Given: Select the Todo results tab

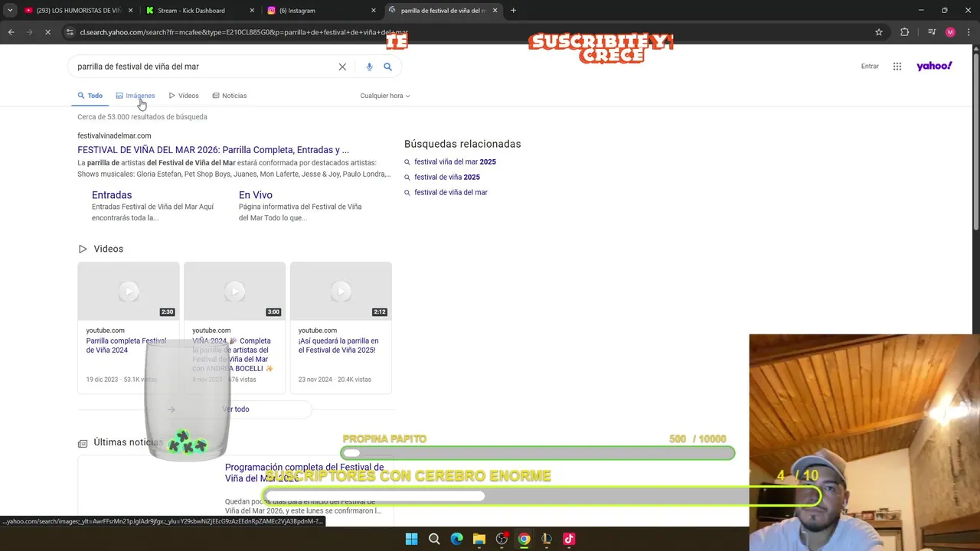Looking at the screenshot, I should click(x=90, y=96).
